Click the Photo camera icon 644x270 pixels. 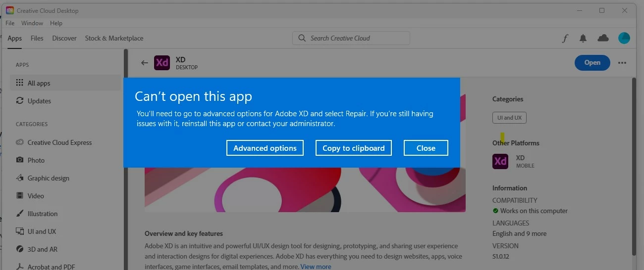20,160
